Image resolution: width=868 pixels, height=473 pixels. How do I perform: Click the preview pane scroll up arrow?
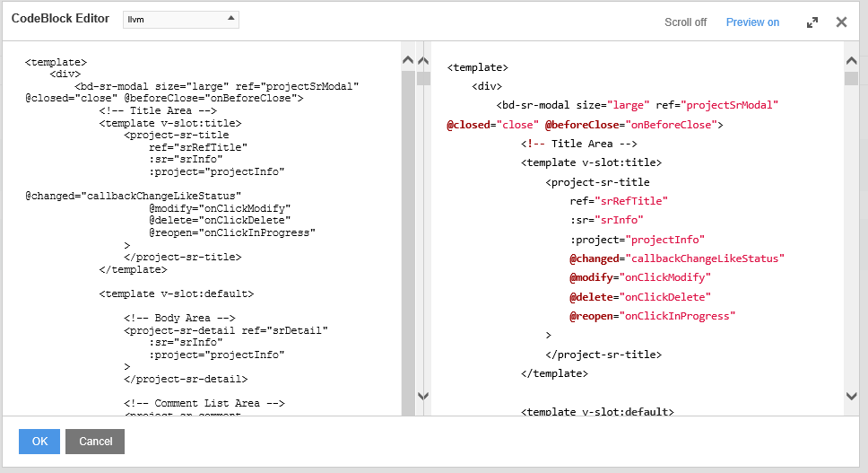(851, 60)
